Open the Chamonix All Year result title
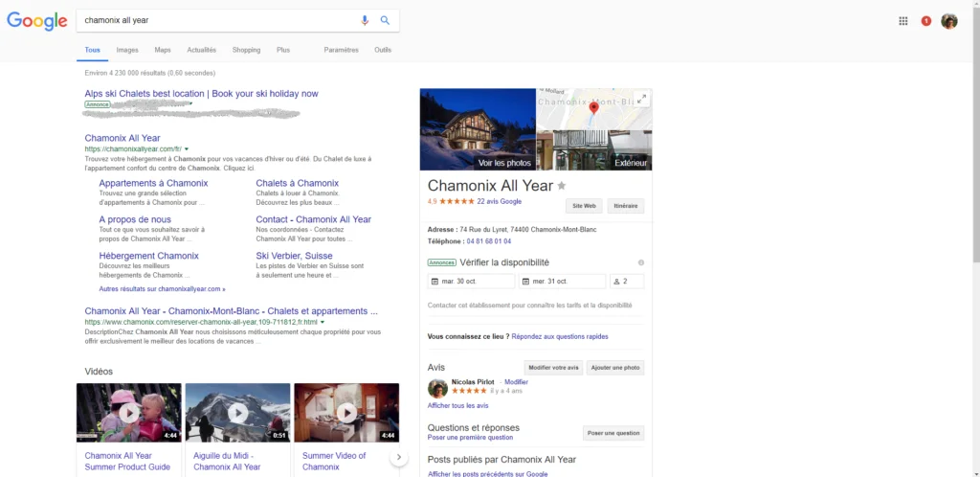 pos(122,138)
